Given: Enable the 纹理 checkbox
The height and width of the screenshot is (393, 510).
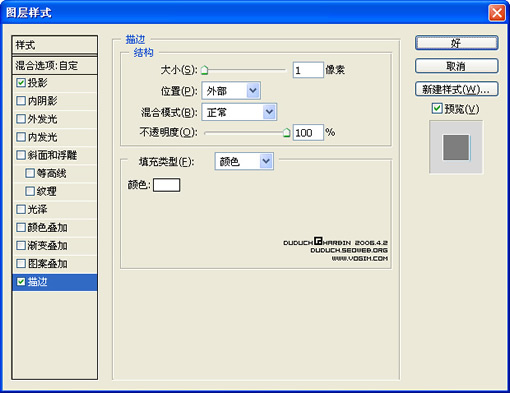Looking at the screenshot, I should (30, 191).
